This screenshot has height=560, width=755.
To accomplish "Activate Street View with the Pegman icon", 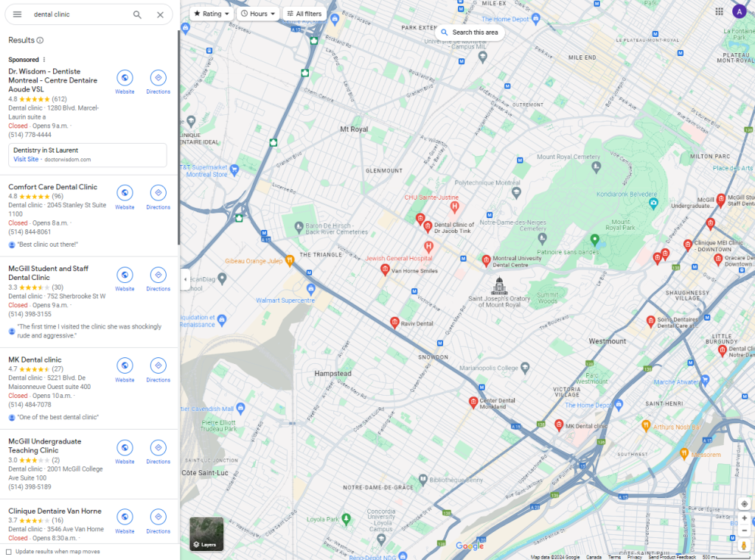I will 744,545.
